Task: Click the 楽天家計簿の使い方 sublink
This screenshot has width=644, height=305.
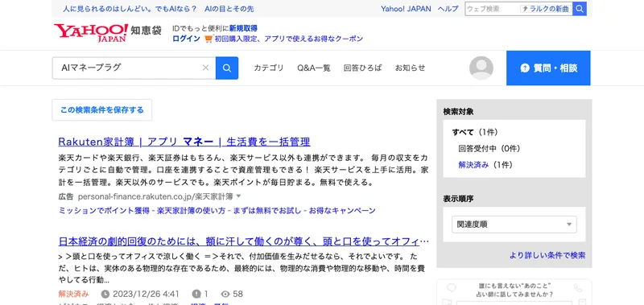Action: (x=191, y=211)
